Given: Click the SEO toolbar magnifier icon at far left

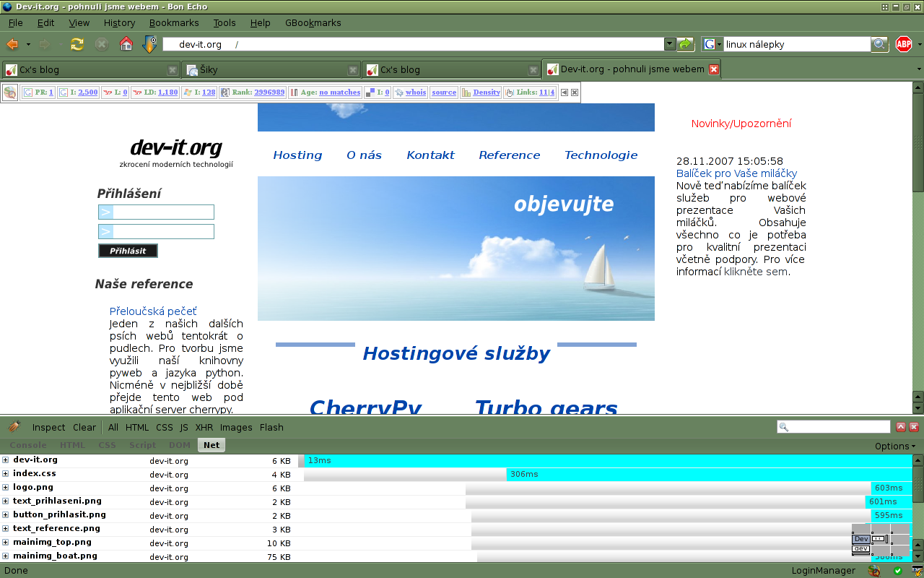Looking at the screenshot, I should [x=10, y=92].
